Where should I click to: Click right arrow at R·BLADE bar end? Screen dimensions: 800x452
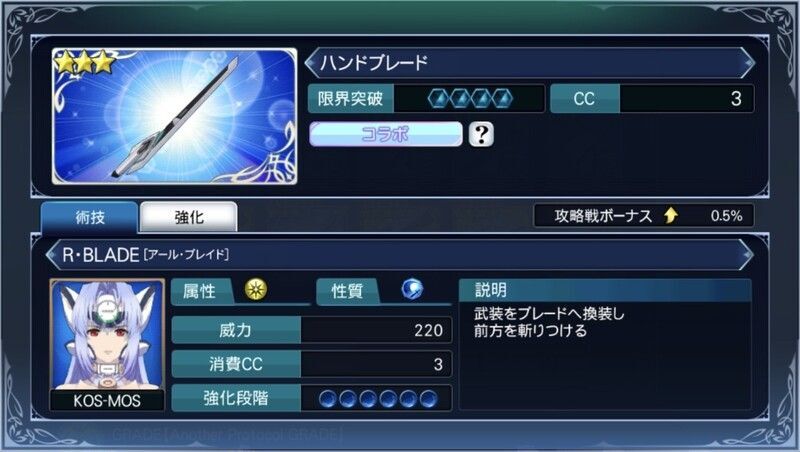[x=747, y=255]
